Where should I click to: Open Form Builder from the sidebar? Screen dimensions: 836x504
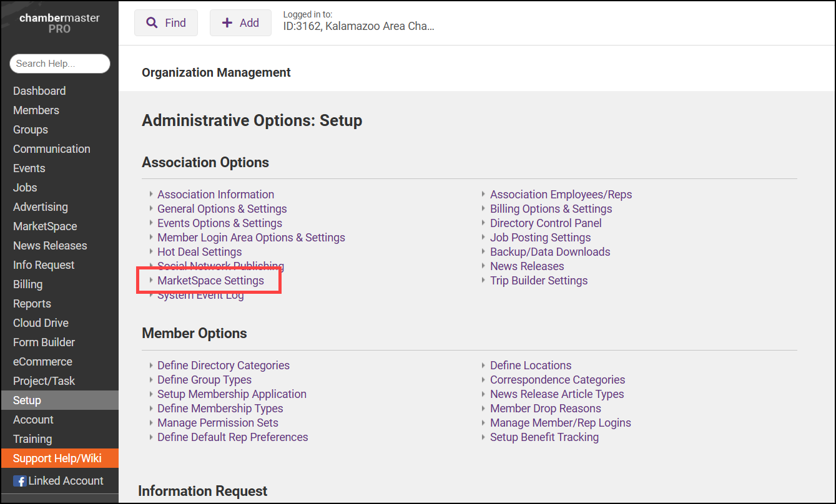pos(44,342)
